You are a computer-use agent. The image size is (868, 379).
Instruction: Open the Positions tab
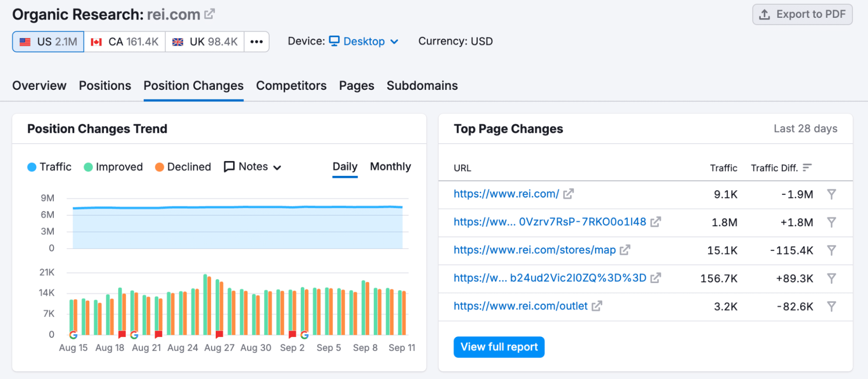tap(105, 86)
